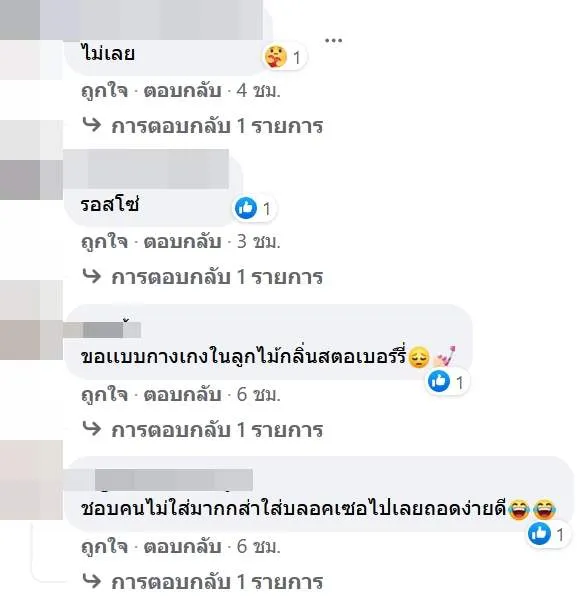Screen dimensions: 577x599
Task: Click the reply arrow icon under รอสโซ่ comment
Action: [x=92, y=276]
